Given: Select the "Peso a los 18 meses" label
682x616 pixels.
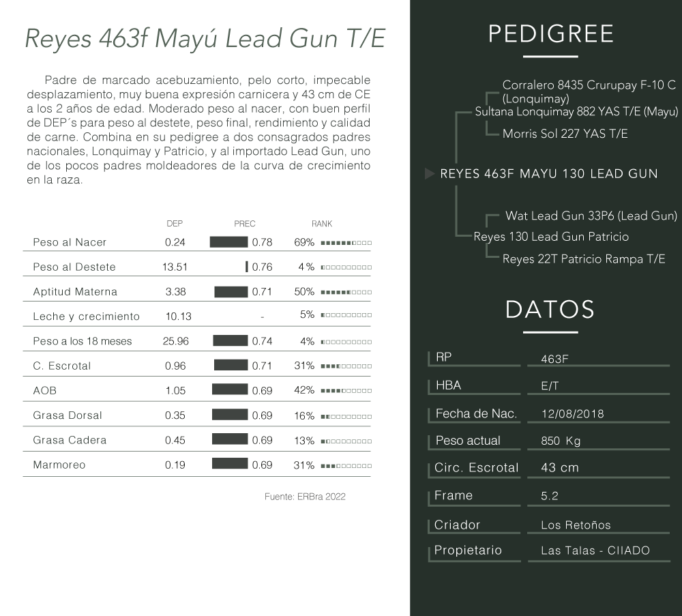Looking at the screenshot, I should 83,341.
